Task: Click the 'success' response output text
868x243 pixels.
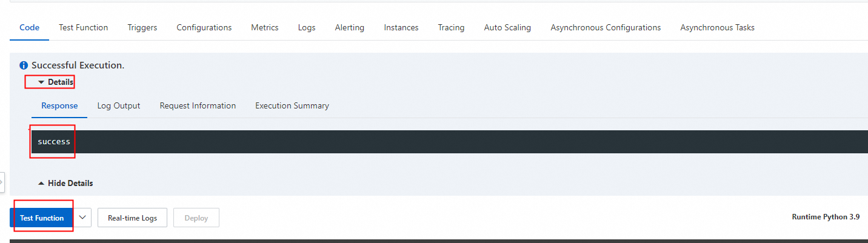Action: point(54,141)
